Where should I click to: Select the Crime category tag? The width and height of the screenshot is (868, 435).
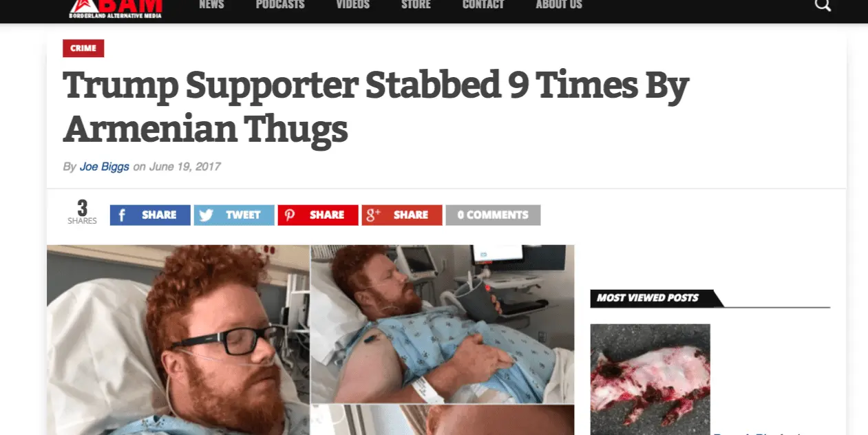(83, 48)
